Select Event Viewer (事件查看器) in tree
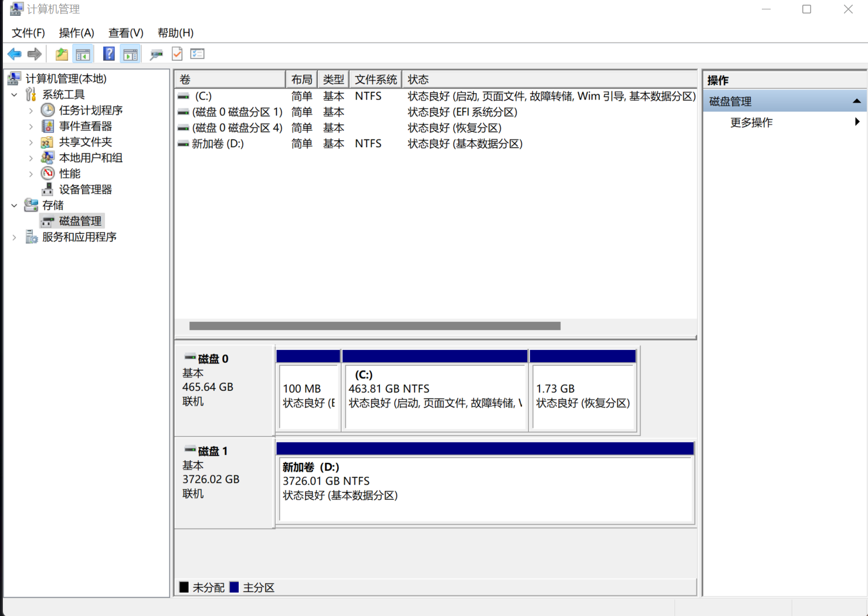 point(85,126)
